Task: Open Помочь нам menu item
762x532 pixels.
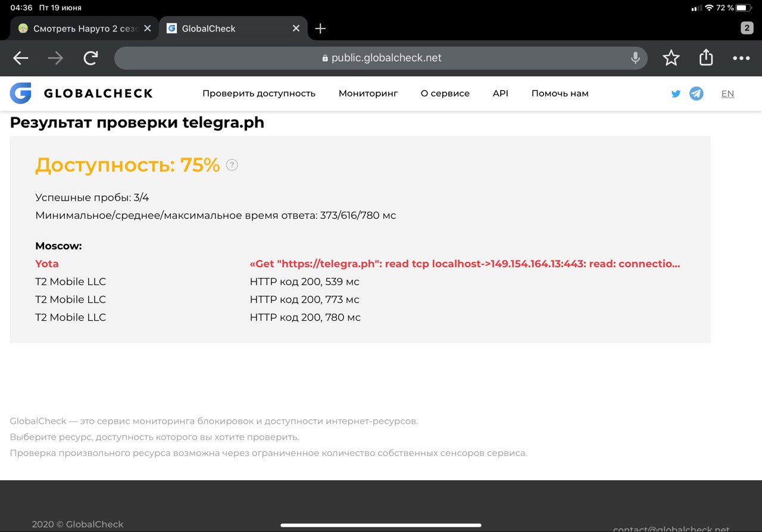Action: [560, 93]
